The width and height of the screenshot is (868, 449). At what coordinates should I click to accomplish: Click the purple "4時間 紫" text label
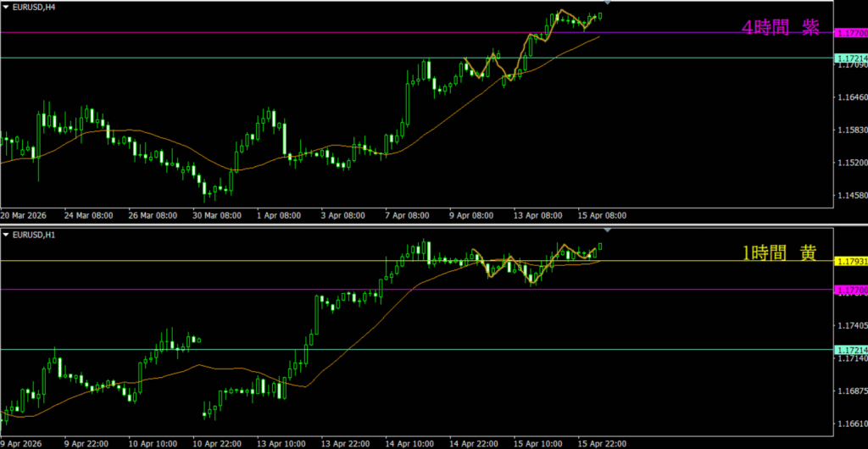[x=780, y=28]
